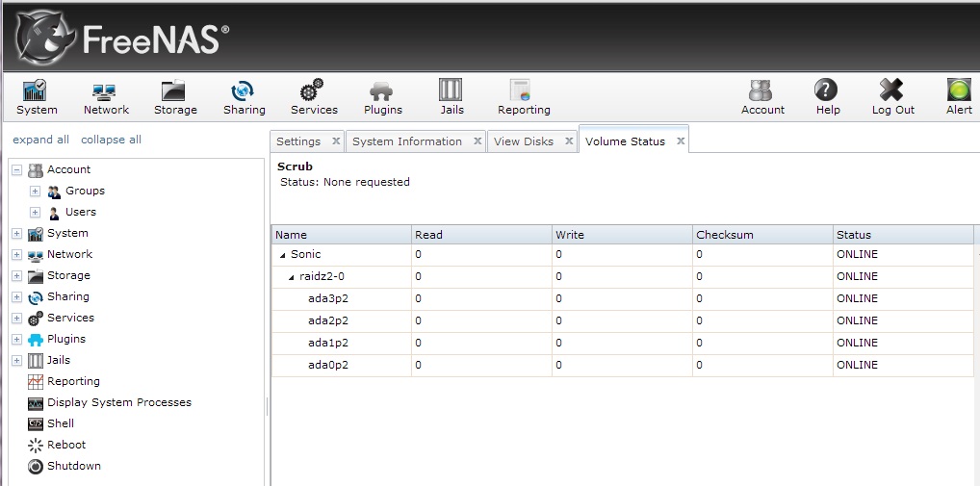Image resolution: width=980 pixels, height=486 pixels.
Task: Open the Jails toolbar icon
Action: (450, 90)
